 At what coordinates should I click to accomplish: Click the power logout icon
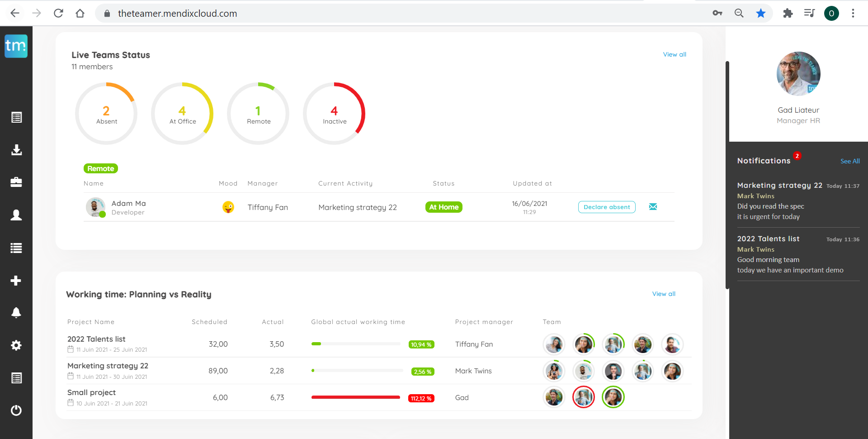[x=16, y=410]
